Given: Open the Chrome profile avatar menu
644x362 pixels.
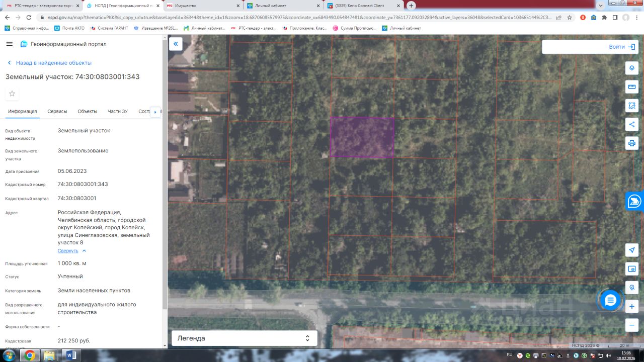Looking at the screenshot, I should [x=625, y=17].
